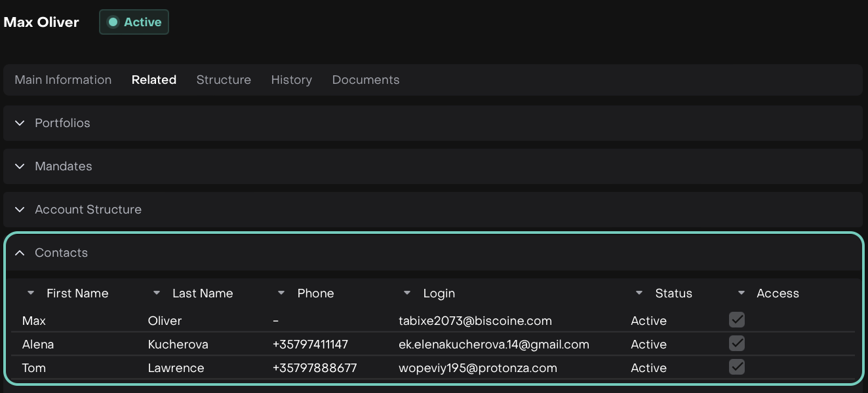Open the Login column filter arrow

point(407,293)
